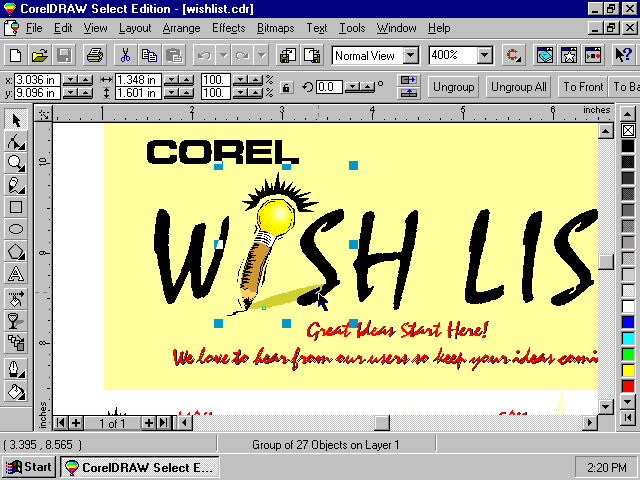Click the To Front button
Viewport: 640px width, 480px height.
coord(583,87)
